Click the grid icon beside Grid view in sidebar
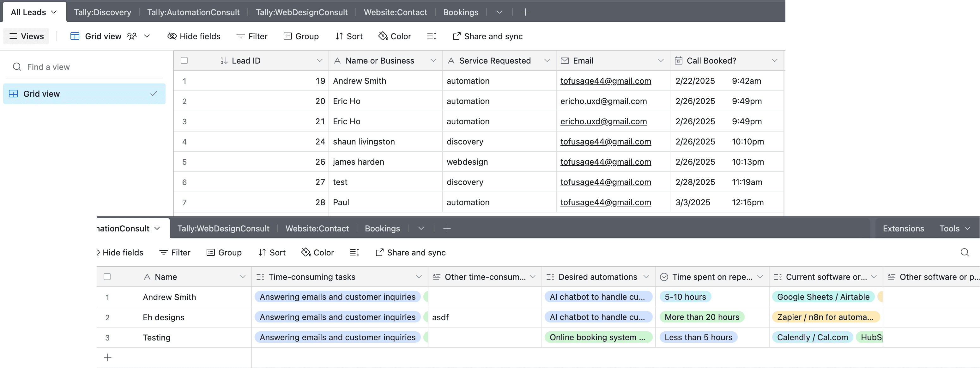This screenshot has height=368, width=980. [x=13, y=94]
